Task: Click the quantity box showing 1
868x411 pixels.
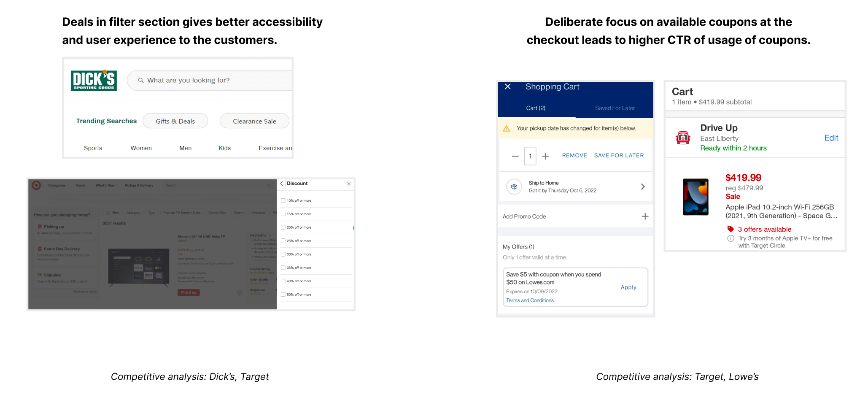Action: [x=530, y=156]
